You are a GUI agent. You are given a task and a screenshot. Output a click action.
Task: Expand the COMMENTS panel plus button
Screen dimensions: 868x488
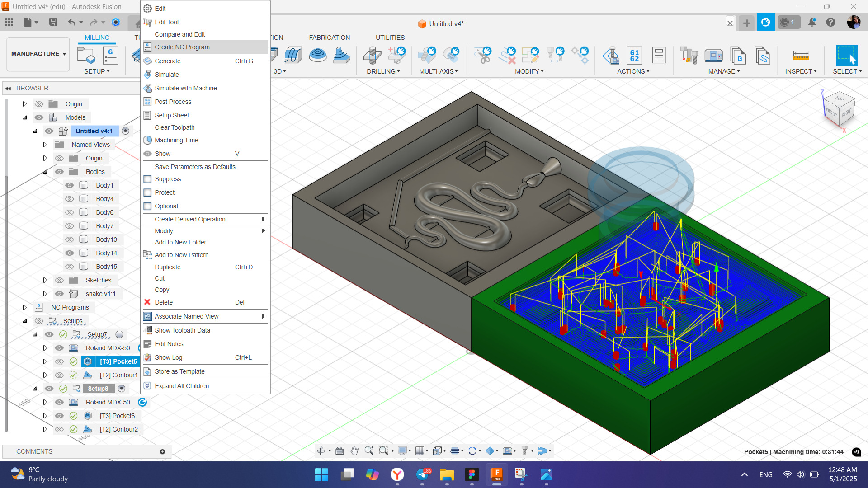[x=162, y=451]
